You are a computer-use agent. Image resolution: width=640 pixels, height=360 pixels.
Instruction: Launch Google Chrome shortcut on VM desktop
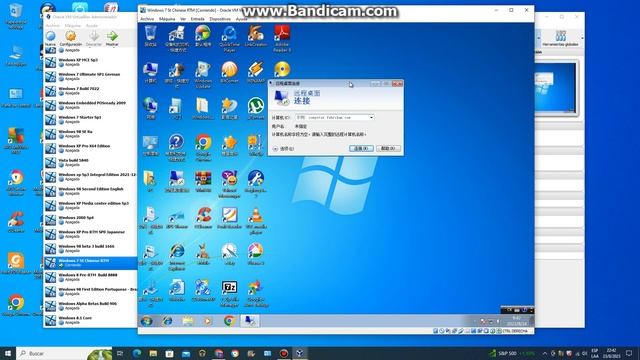[x=203, y=147]
